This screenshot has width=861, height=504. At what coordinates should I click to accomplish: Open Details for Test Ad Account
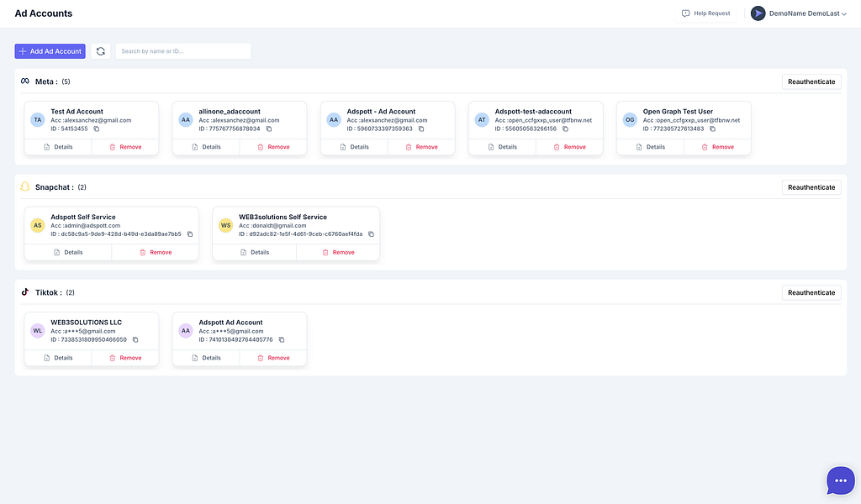[58, 147]
